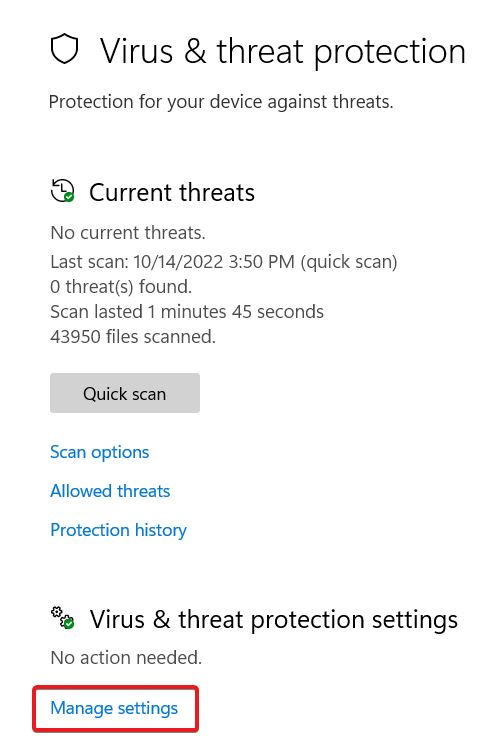Viewport: 500px width, 754px height.
Task: Click the Last scan date and time line
Action: point(224,262)
